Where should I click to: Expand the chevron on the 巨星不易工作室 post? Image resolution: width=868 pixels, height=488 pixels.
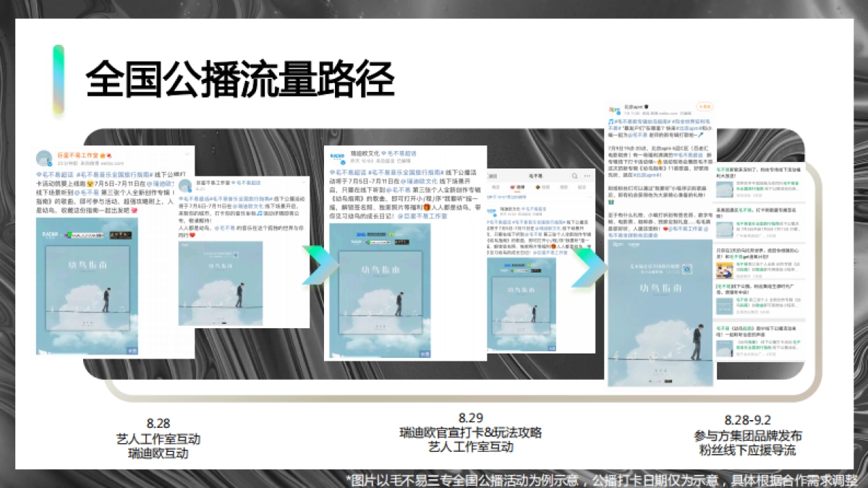[x=187, y=153]
